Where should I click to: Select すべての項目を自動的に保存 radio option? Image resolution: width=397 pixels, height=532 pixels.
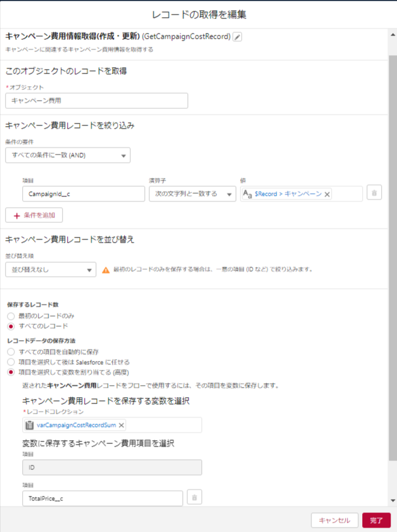(10, 351)
